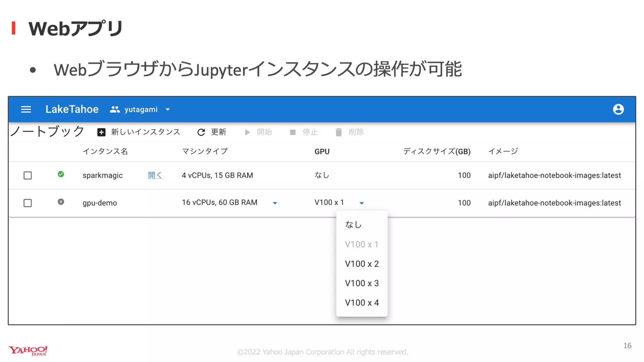Click the green running status icon of sparkmagic

click(x=61, y=174)
